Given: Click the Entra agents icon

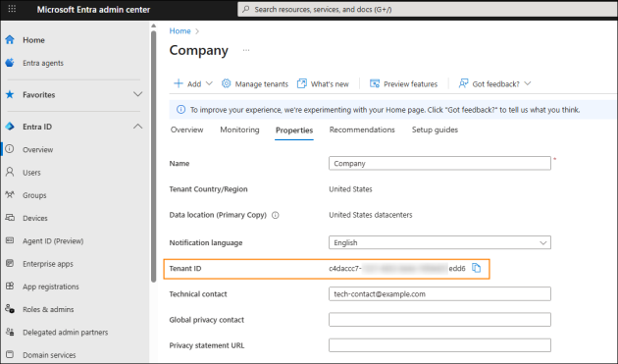Looking at the screenshot, I should (10, 63).
